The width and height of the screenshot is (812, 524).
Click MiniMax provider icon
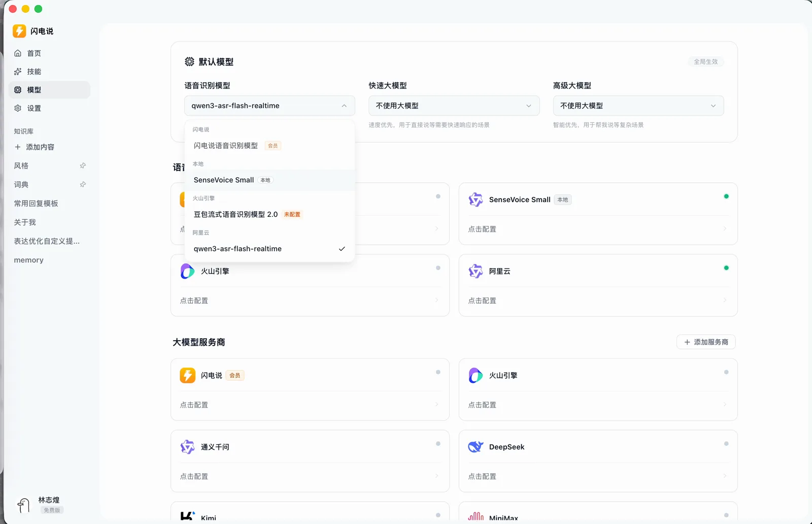[x=476, y=517]
